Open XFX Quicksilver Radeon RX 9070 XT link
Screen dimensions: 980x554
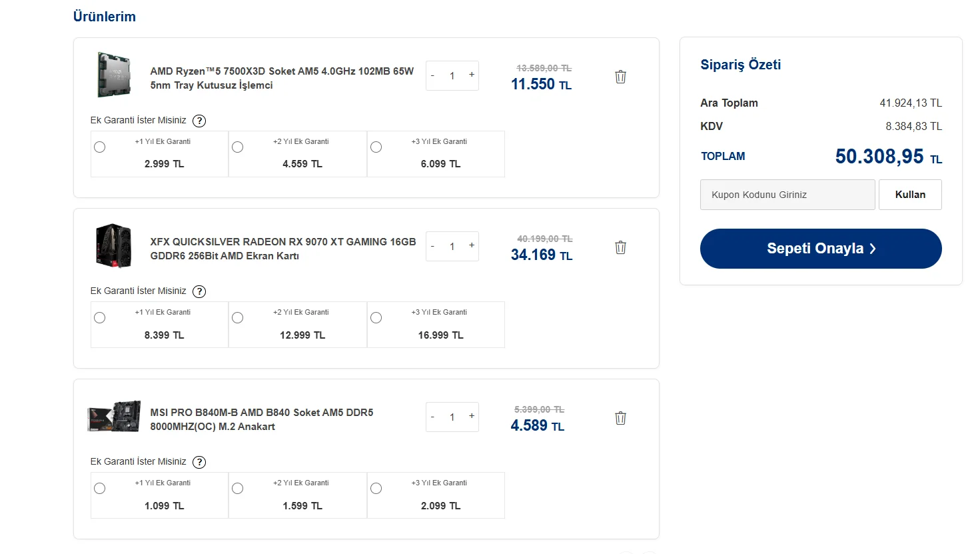tap(282, 249)
